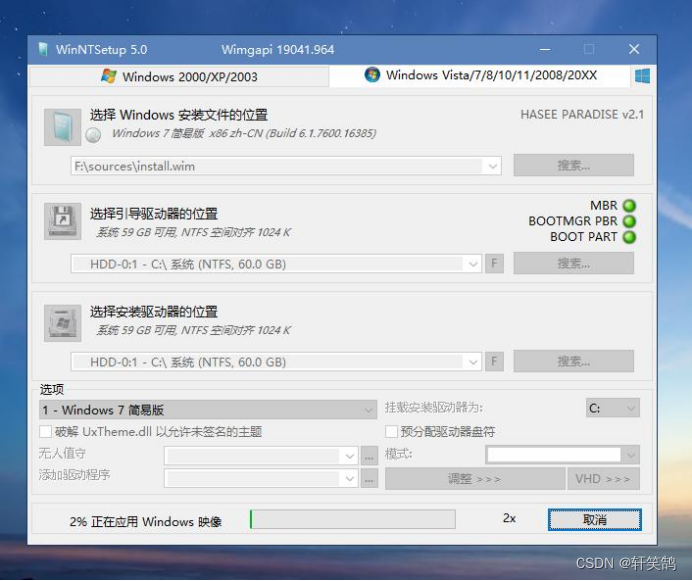The width and height of the screenshot is (692, 581).
Task: Click the browse ... button for unattend file
Action: pyautogui.click(x=369, y=456)
